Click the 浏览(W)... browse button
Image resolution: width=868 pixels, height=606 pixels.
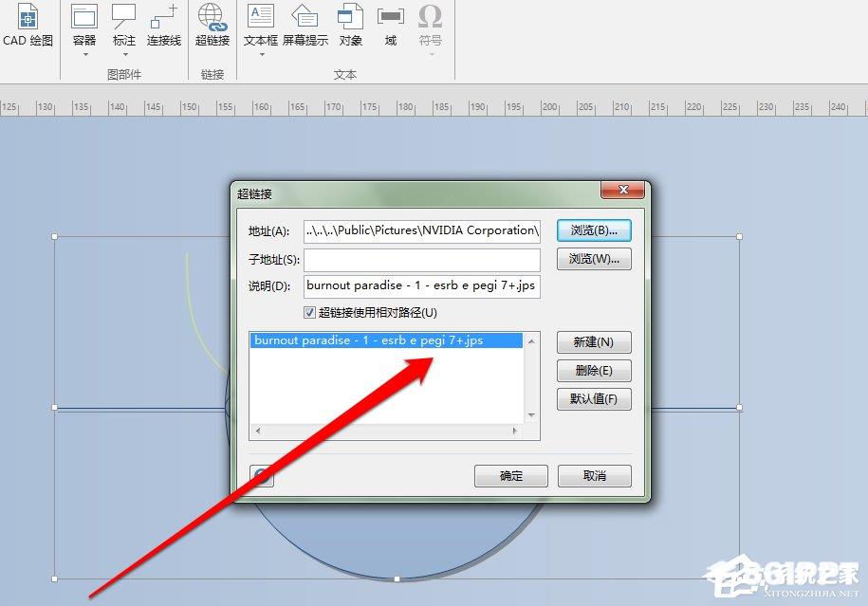[594, 259]
